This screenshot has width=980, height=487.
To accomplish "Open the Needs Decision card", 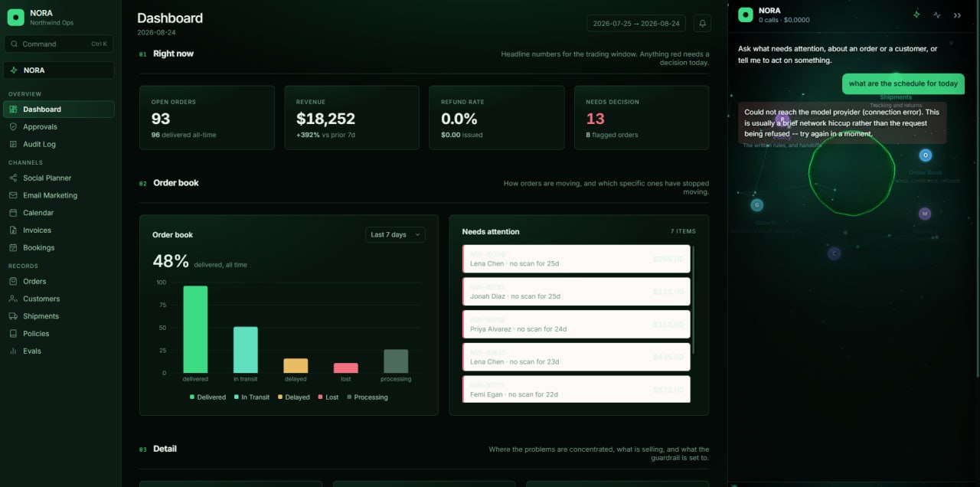I will tap(642, 117).
